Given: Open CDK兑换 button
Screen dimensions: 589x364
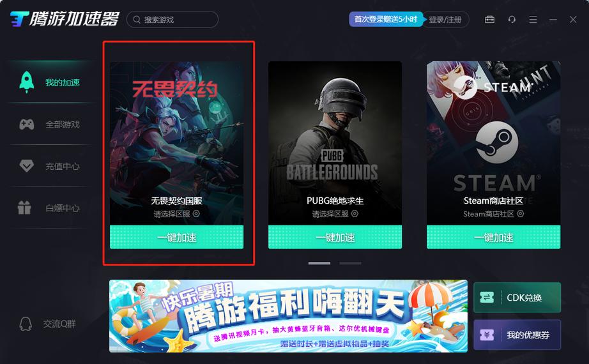Looking at the screenshot, I should click(517, 298).
